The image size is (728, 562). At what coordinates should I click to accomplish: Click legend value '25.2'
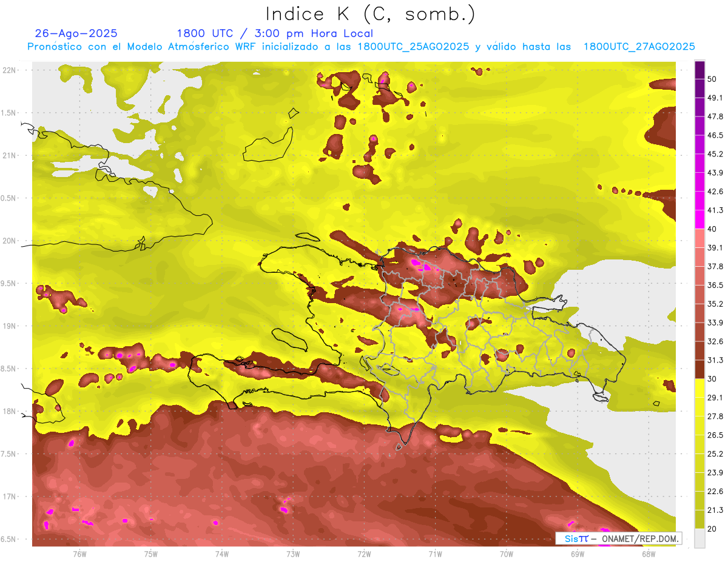pos(715,454)
